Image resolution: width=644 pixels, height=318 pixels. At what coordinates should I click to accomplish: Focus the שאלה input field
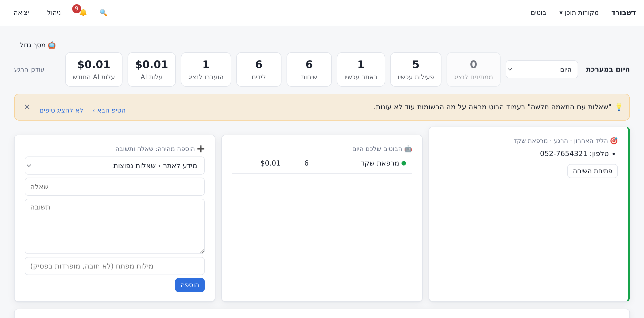click(x=115, y=187)
